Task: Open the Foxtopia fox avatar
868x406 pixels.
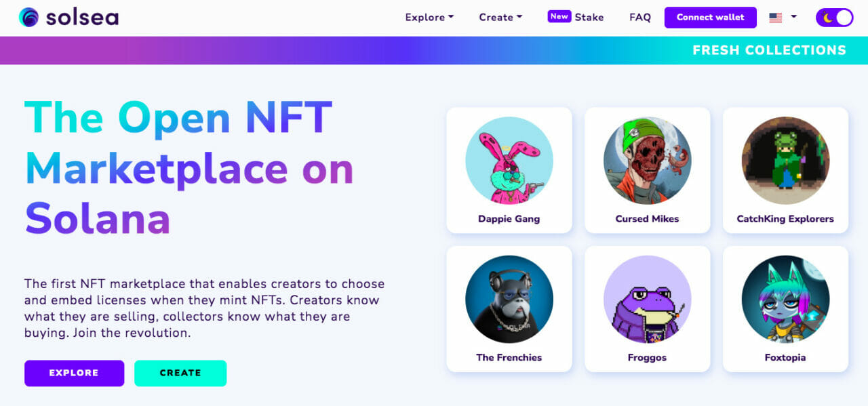Action: [x=785, y=299]
